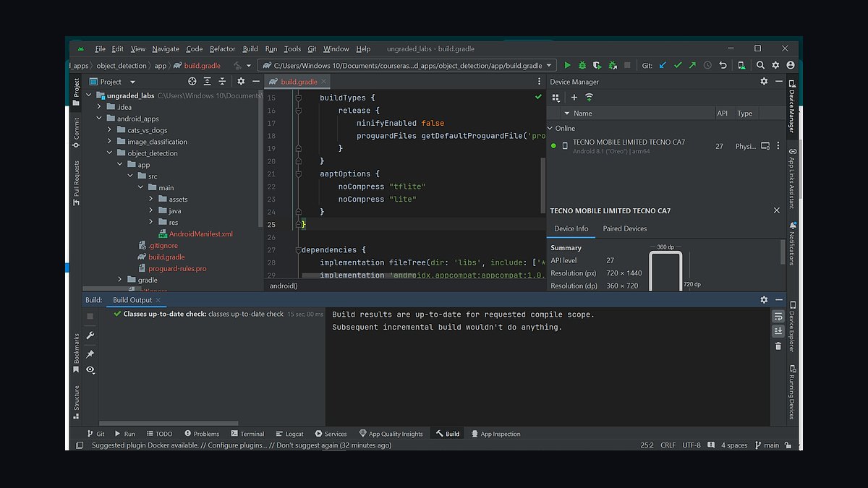Run the app with coverage

tap(597, 65)
